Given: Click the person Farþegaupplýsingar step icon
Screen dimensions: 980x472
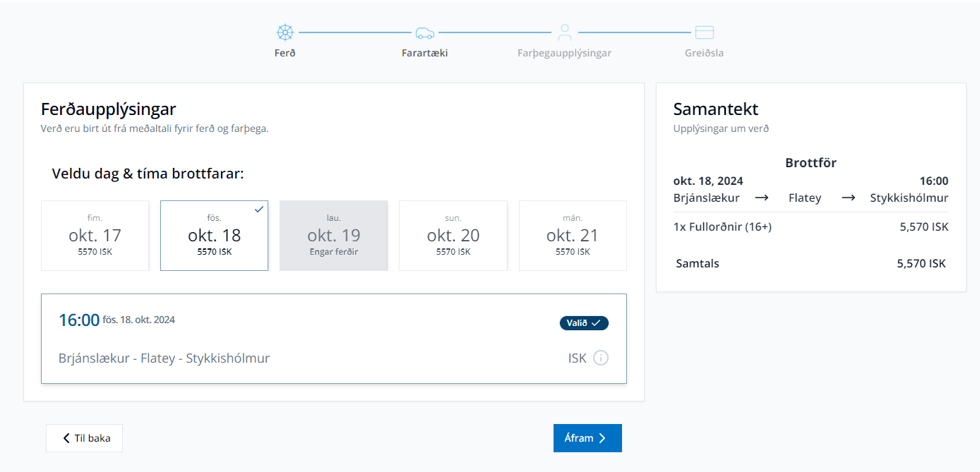Looking at the screenshot, I should pyautogui.click(x=564, y=32).
